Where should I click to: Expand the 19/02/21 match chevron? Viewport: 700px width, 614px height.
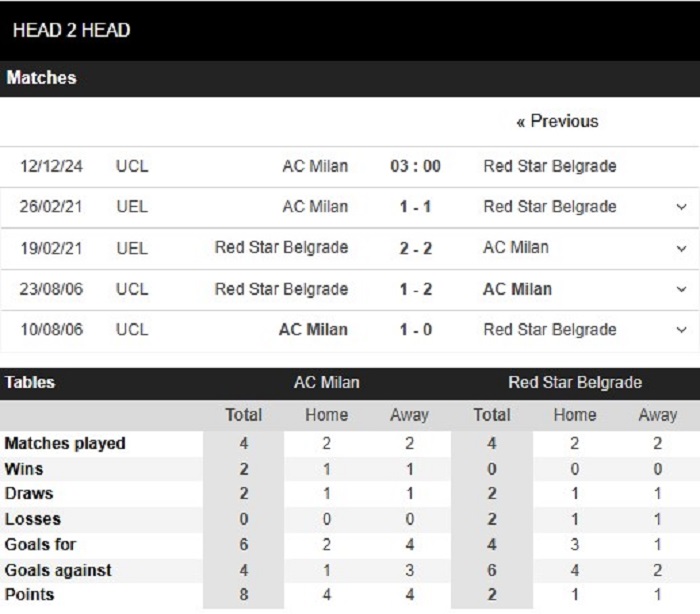click(x=681, y=248)
